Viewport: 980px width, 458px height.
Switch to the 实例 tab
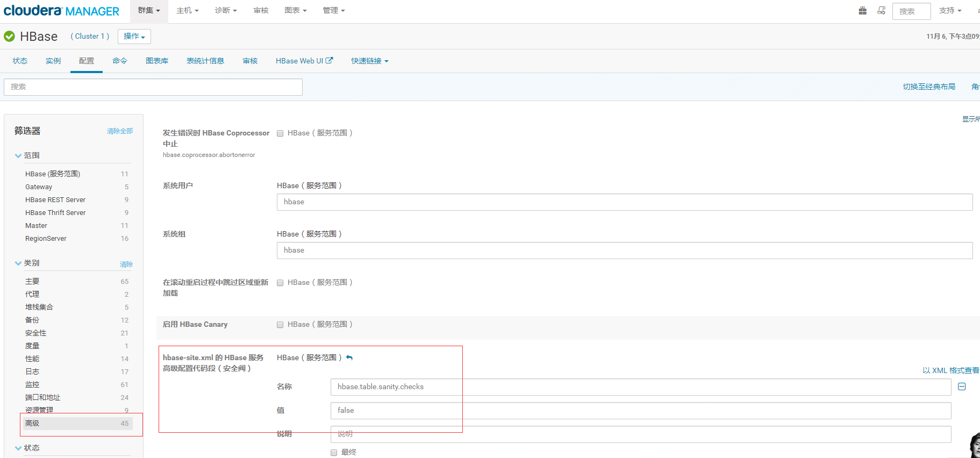[x=53, y=61]
